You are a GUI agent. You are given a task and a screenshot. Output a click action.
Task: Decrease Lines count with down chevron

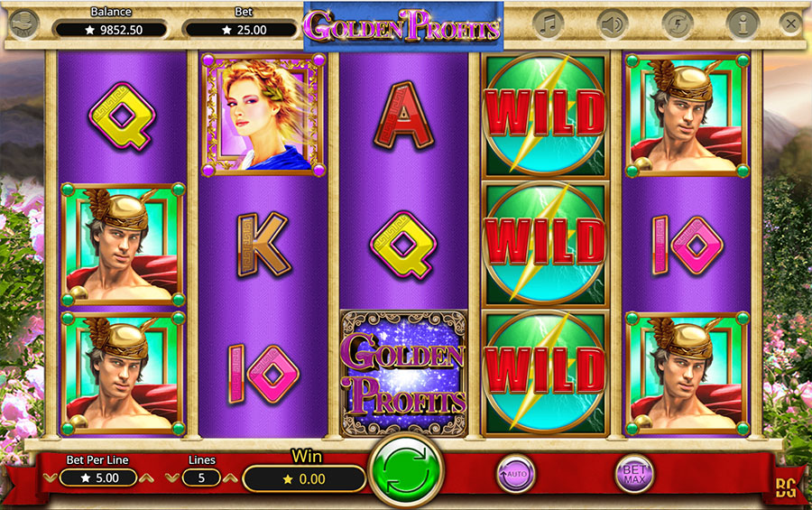172,478
